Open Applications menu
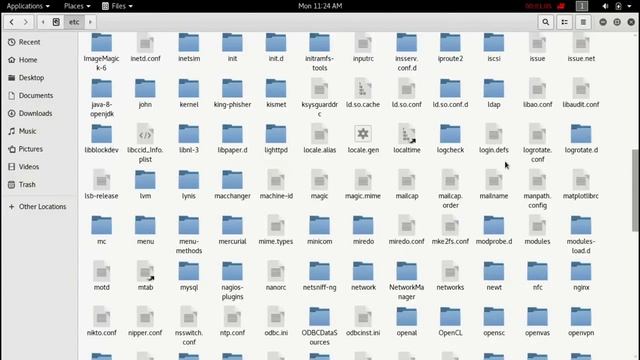The width and height of the screenshot is (640, 360). [28, 6]
